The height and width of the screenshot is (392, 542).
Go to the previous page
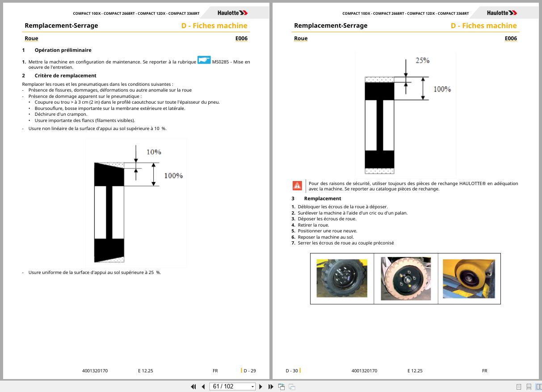pyautogui.click(x=203, y=387)
